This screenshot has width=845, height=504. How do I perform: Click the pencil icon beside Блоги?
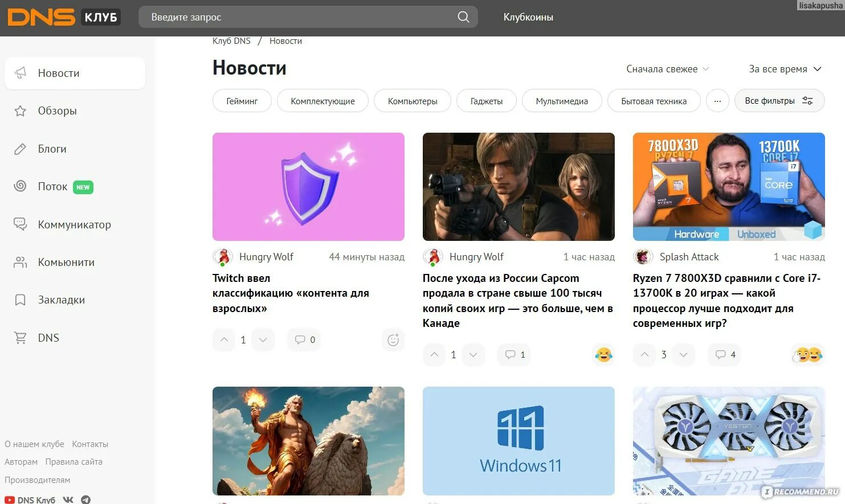pos(21,149)
